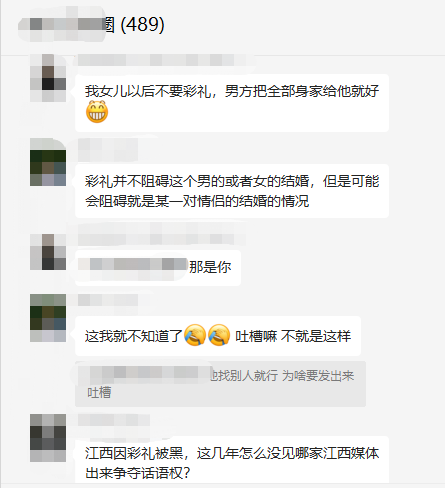
Task: Select the 吐槽嘛 不就是这样 message bubble
Action: (x=218, y=336)
